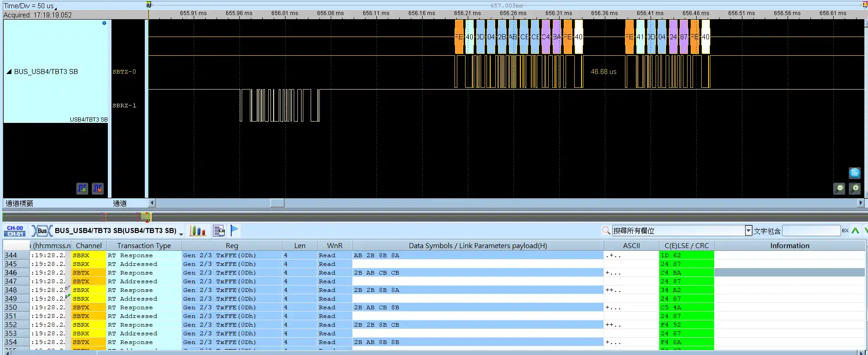
Task: Click the waveform horizontal scrollbar thumb
Action: pos(277,203)
